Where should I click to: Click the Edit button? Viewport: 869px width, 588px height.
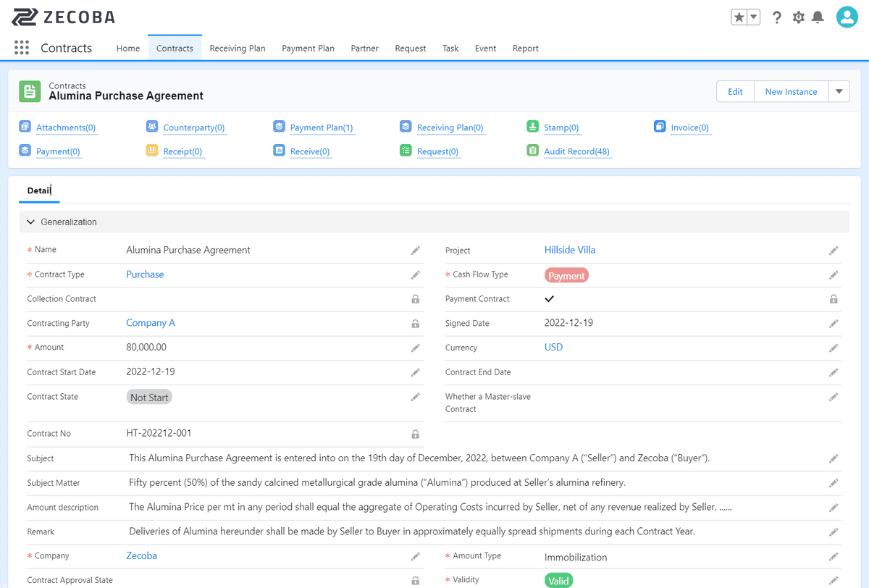(735, 92)
